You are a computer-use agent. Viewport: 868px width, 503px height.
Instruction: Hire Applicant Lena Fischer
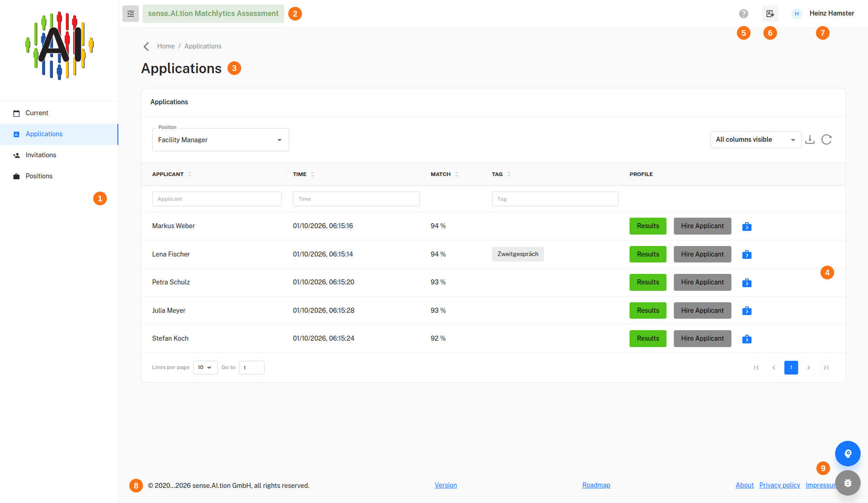pos(702,254)
